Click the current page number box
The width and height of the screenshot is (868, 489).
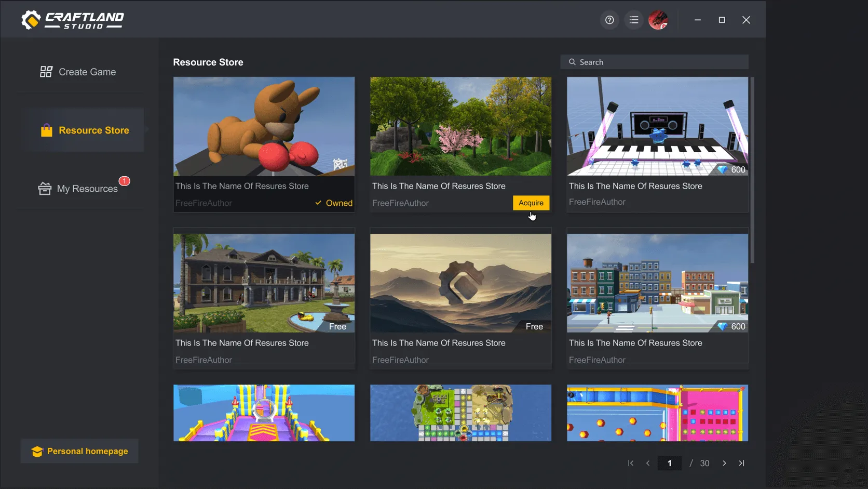(669, 463)
